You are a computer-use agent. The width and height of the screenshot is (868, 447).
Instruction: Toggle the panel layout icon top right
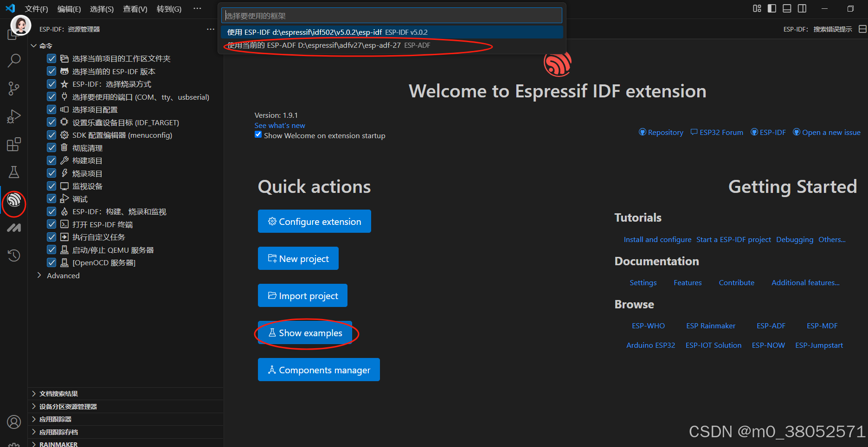tap(786, 8)
